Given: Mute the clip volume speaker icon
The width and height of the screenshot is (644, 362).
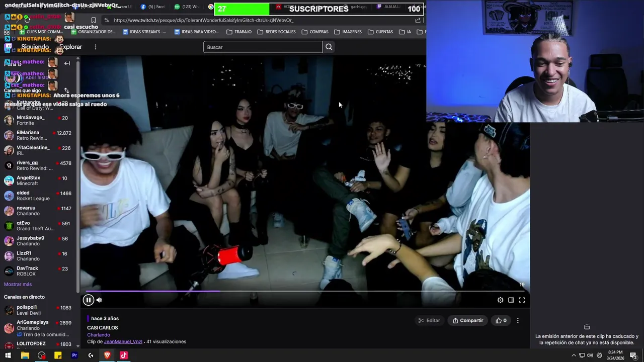Looking at the screenshot, I should (x=99, y=300).
